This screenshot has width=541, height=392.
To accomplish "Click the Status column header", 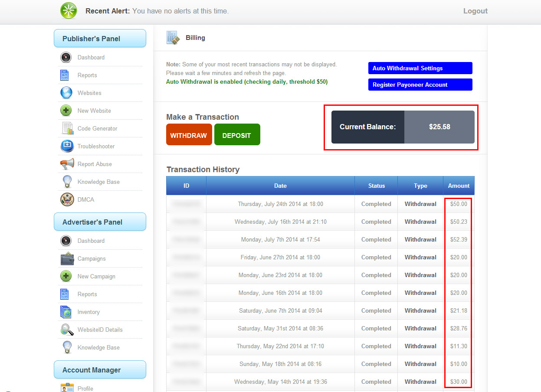I will tap(376, 186).
